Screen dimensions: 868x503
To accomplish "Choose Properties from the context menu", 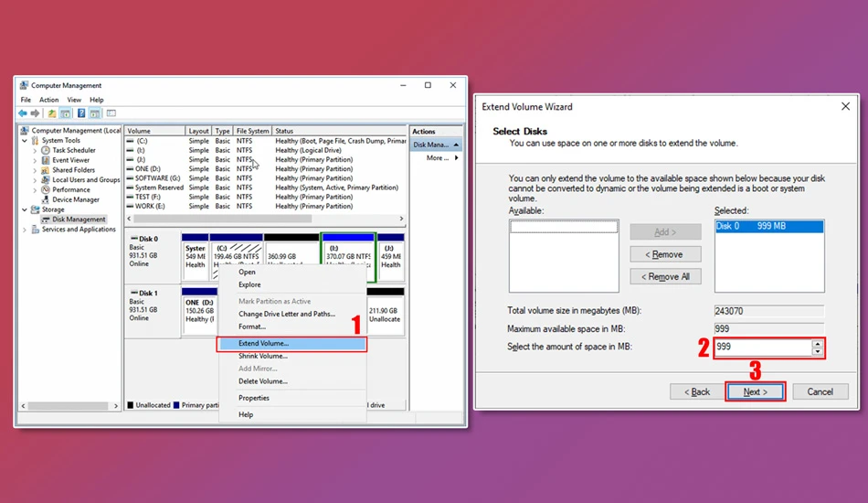I will (291, 398).
